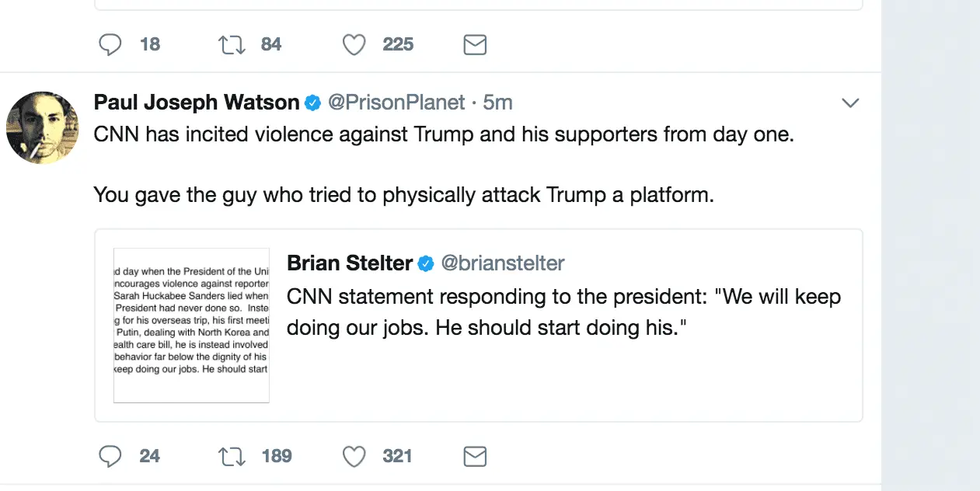
Task: Open the quoted CNN statement tweet text
Action: click(563, 312)
